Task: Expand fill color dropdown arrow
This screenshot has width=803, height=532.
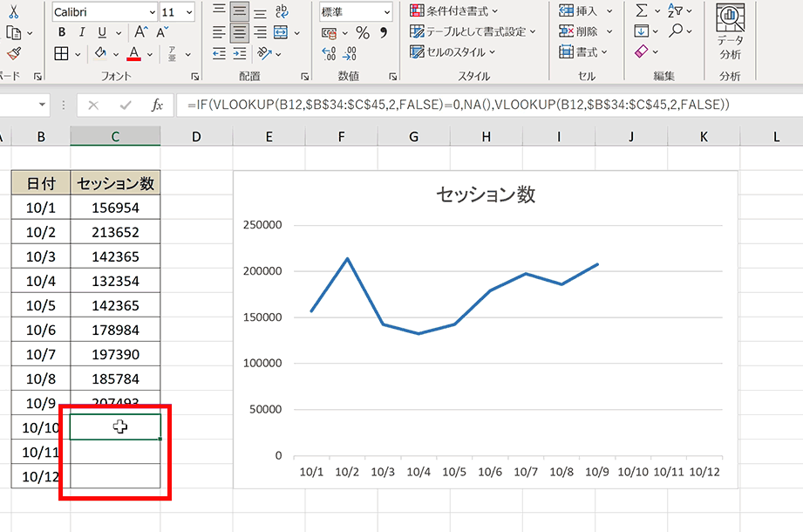Action: [x=116, y=54]
